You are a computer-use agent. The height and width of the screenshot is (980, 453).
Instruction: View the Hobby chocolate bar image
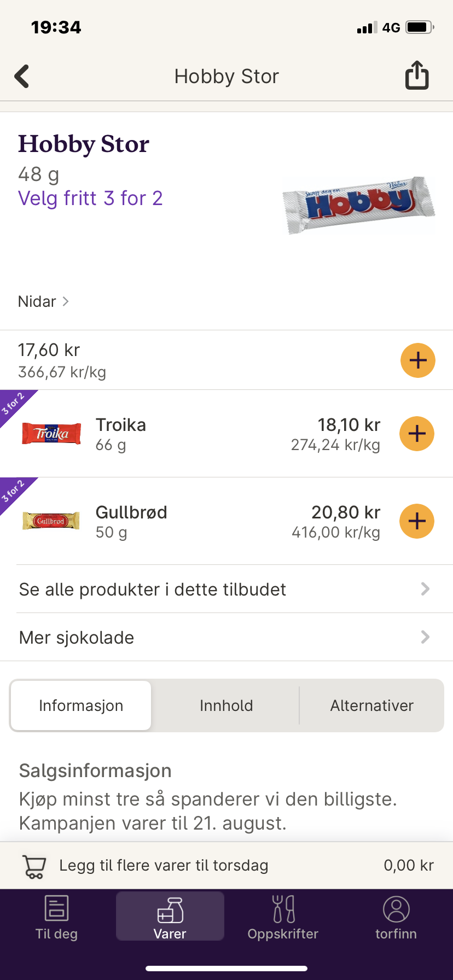click(358, 206)
